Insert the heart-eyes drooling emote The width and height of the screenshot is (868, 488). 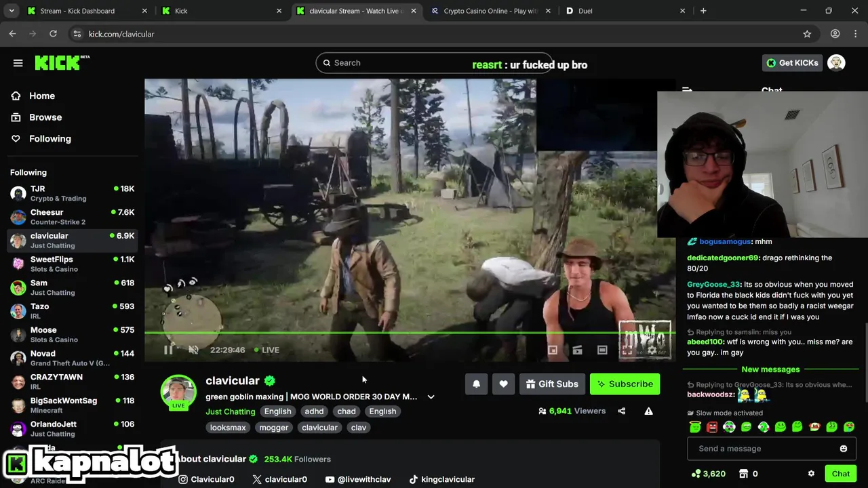849,427
